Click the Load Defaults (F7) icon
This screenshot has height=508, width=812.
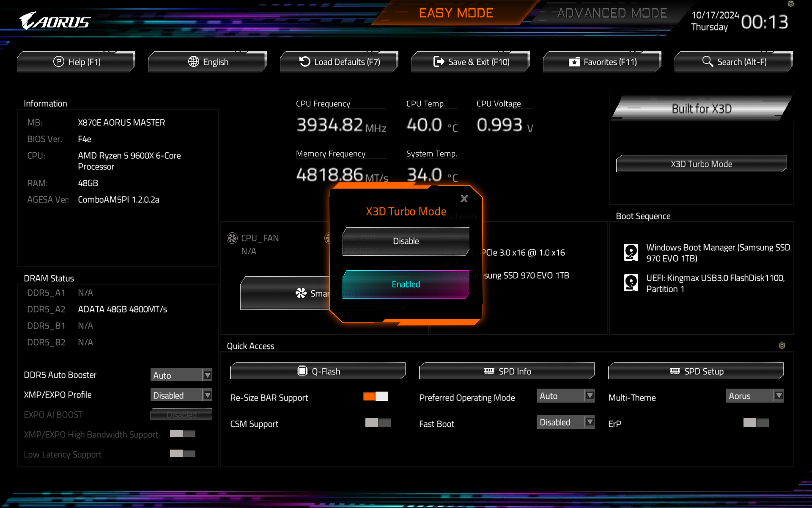tap(340, 61)
